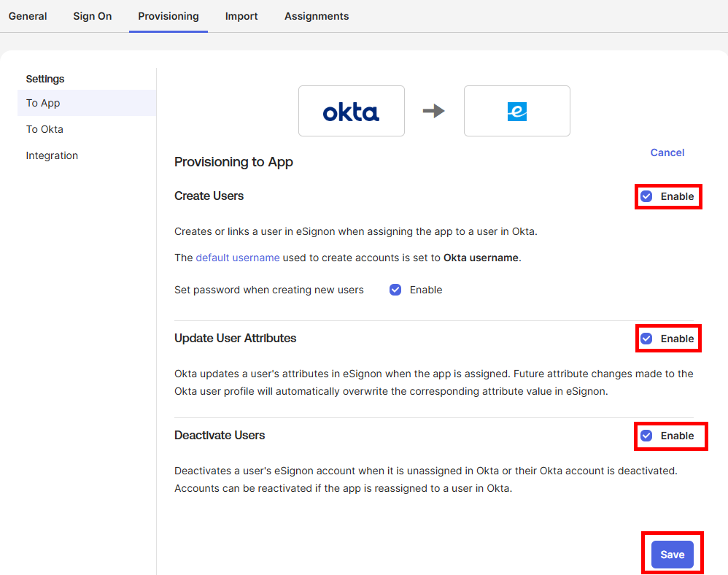This screenshot has height=575, width=728.
Task: Click Cancel to discard provisioning changes
Action: tap(667, 153)
